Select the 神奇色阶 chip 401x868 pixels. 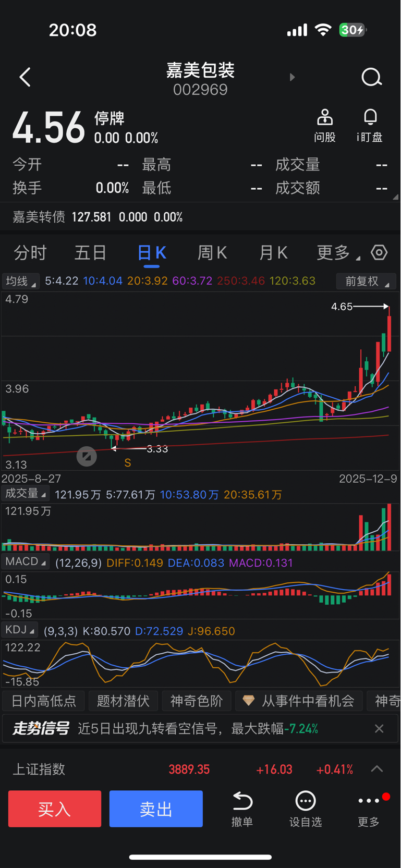197,701
